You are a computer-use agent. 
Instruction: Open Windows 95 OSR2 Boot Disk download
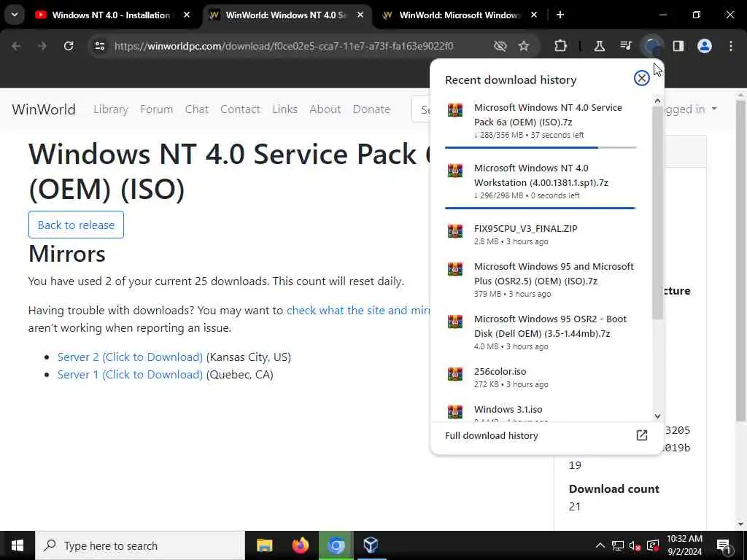[x=541, y=332]
